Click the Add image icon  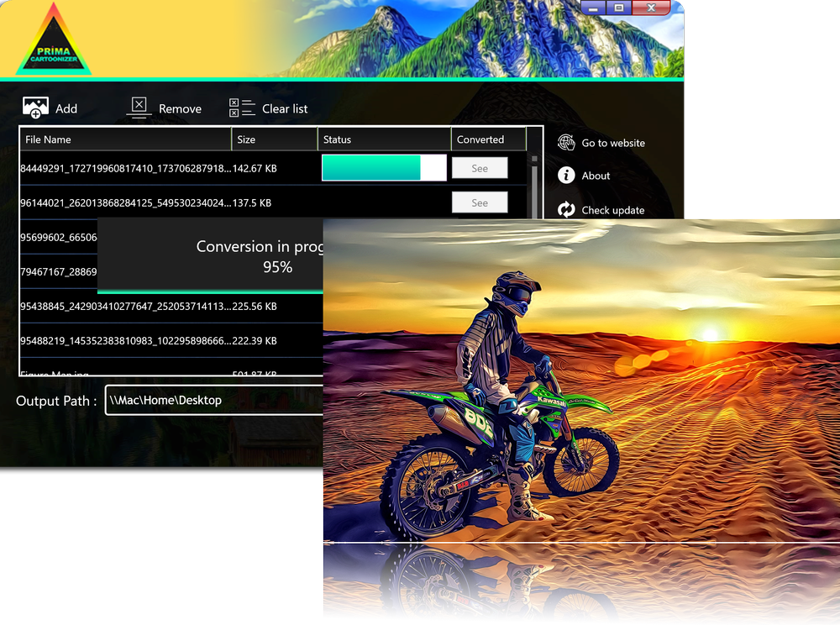[35, 108]
